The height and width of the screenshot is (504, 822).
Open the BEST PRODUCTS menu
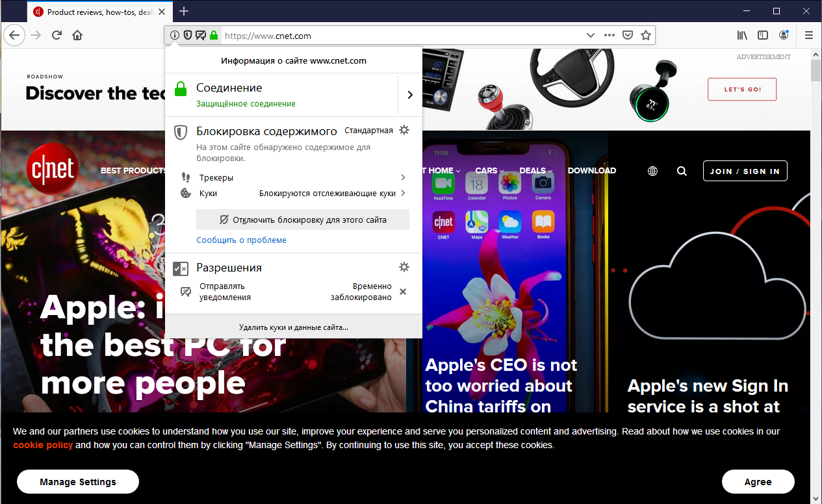(133, 171)
